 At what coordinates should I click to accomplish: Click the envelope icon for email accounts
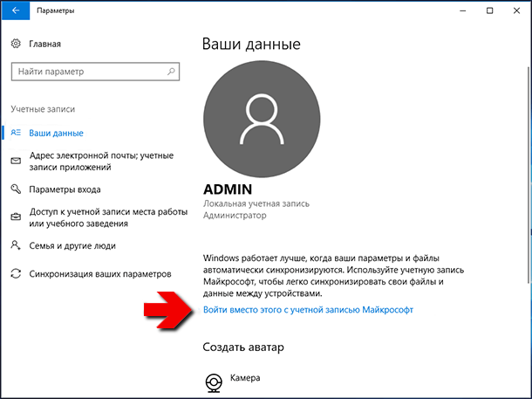click(16, 161)
